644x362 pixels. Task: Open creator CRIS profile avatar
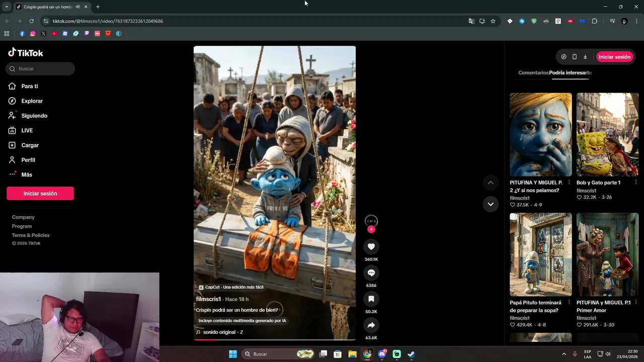371,221
